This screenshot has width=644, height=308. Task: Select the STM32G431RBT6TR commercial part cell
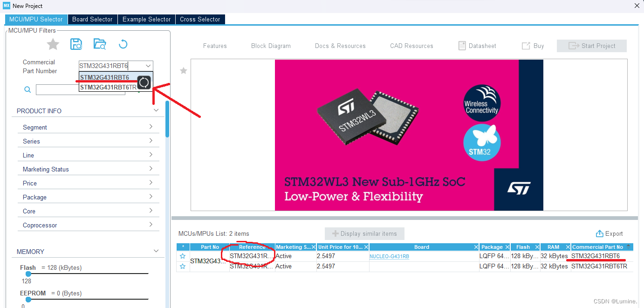(x=602, y=267)
